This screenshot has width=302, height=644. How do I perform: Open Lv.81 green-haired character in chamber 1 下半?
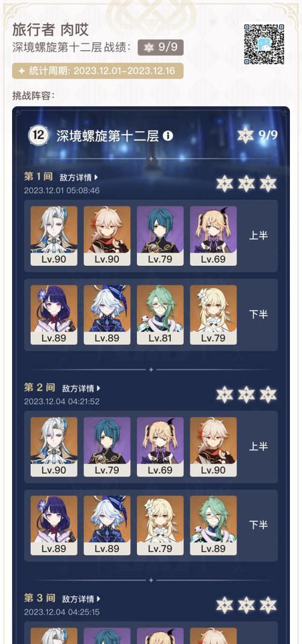click(160, 315)
